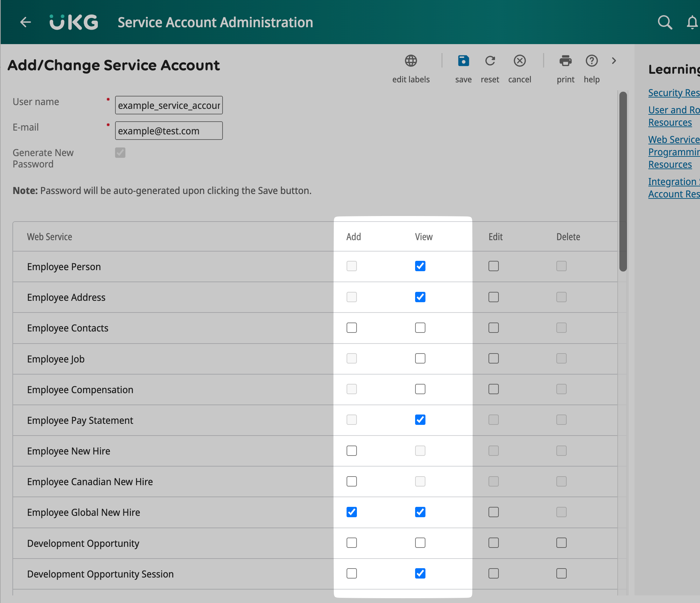Uncheck View for Employee Person
This screenshot has height=603, width=700.
coord(420,266)
